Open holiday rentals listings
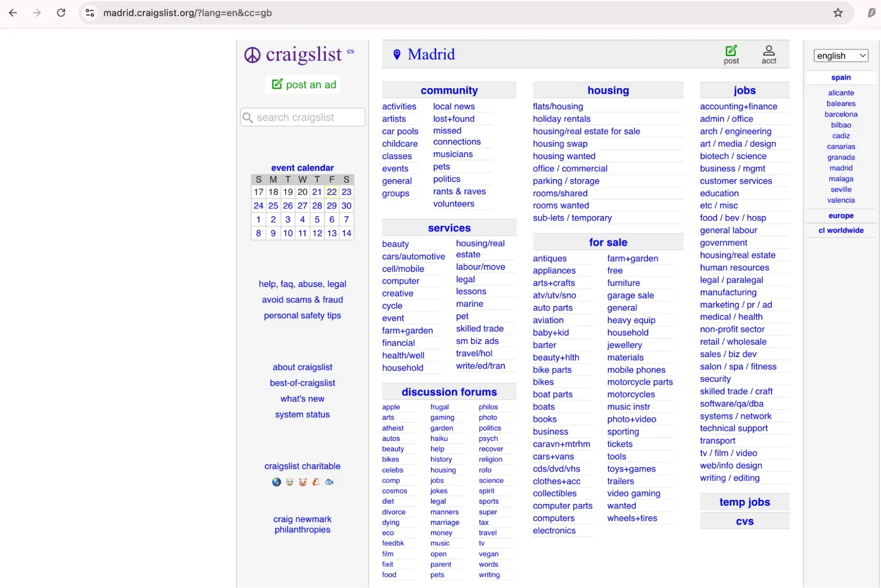 [561, 119]
